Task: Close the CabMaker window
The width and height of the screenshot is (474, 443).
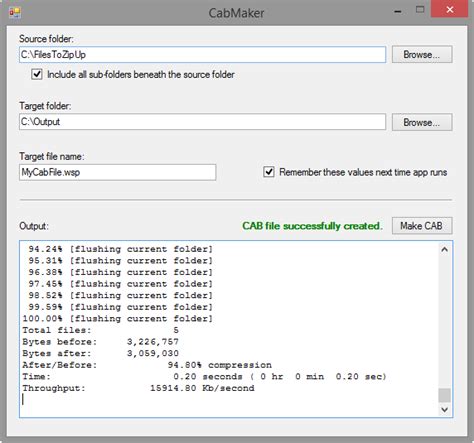Action: click(450, 9)
